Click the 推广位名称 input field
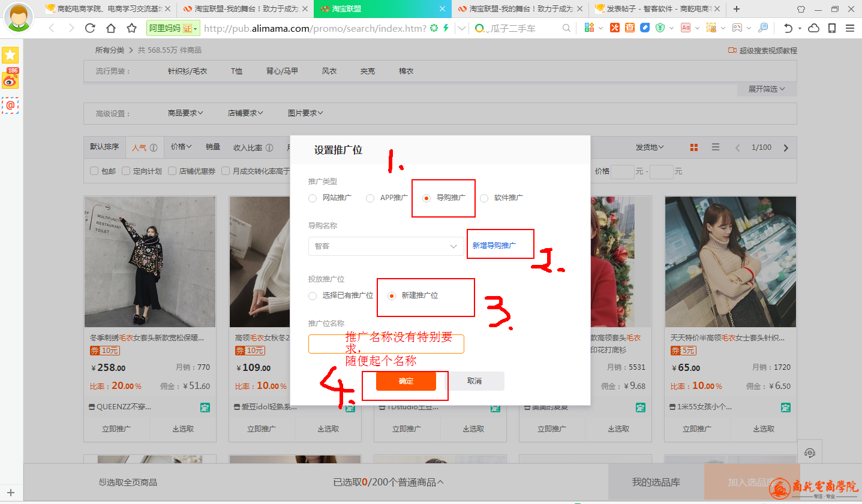Viewport: 862px width, 504px height. (386, 344)
